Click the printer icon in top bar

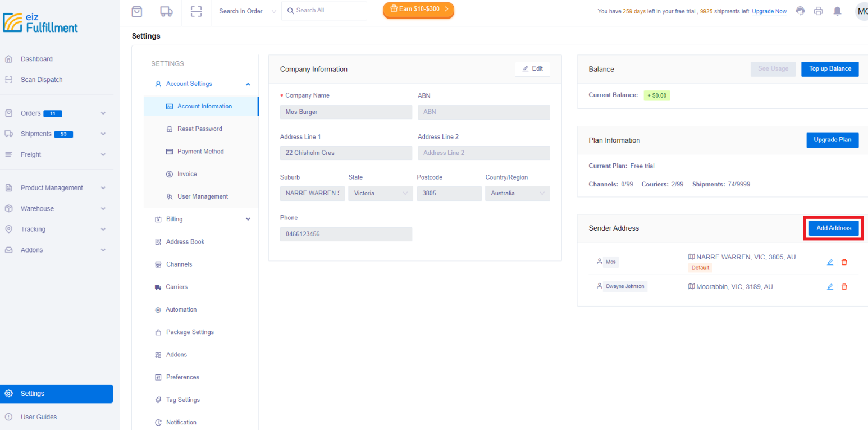tap(819, 11)
